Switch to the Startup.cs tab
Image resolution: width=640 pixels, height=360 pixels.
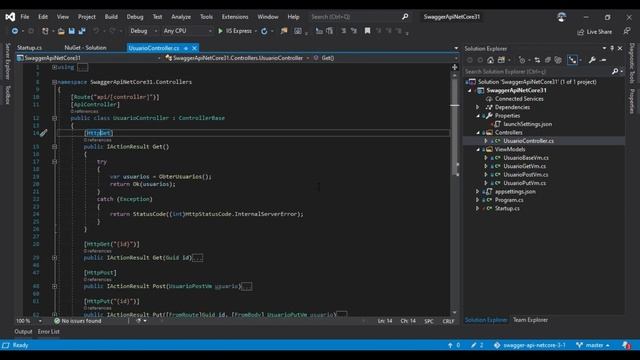pos(29,48)
